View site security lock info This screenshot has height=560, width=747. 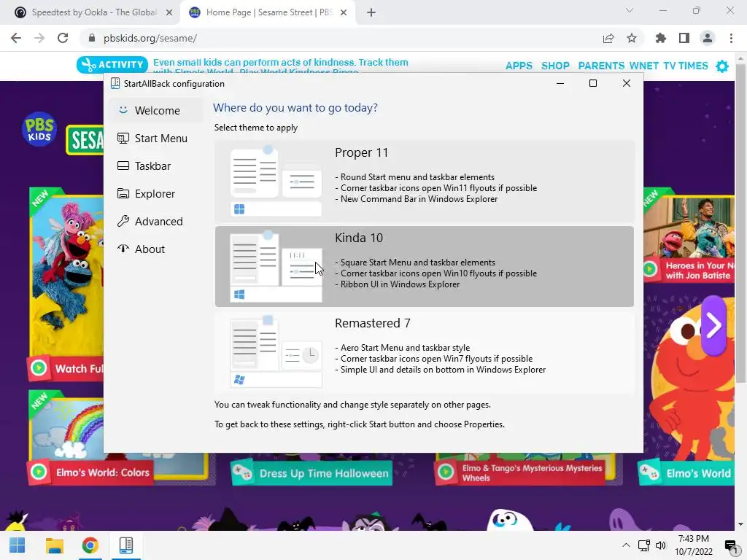pos(92,38)
